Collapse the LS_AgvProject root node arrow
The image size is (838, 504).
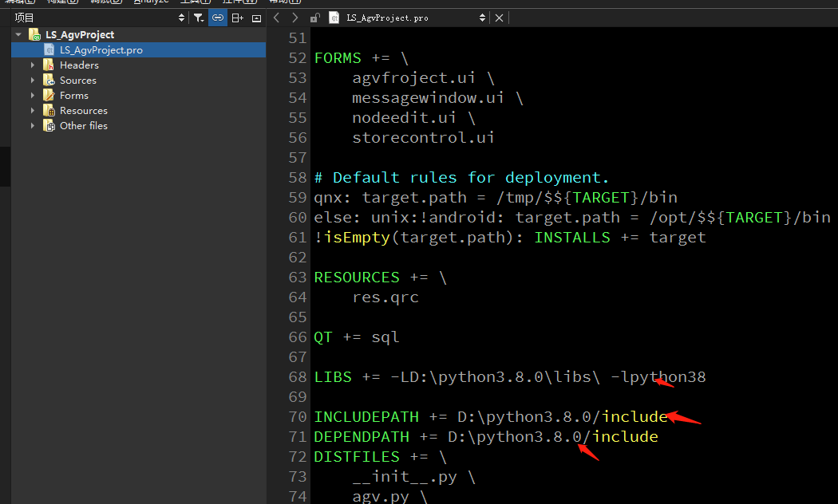coord(18,35)
